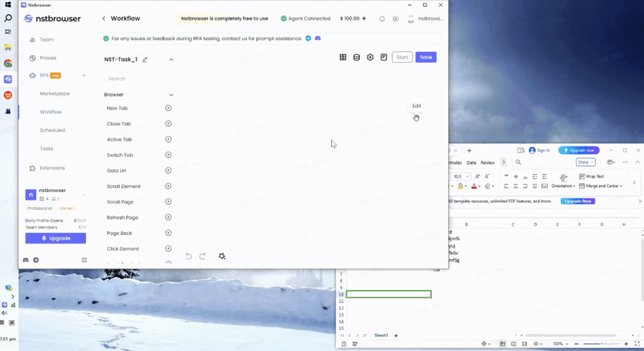644x351 pixels.
Task: Add the Active Tab node
Action: pos(168,139)
